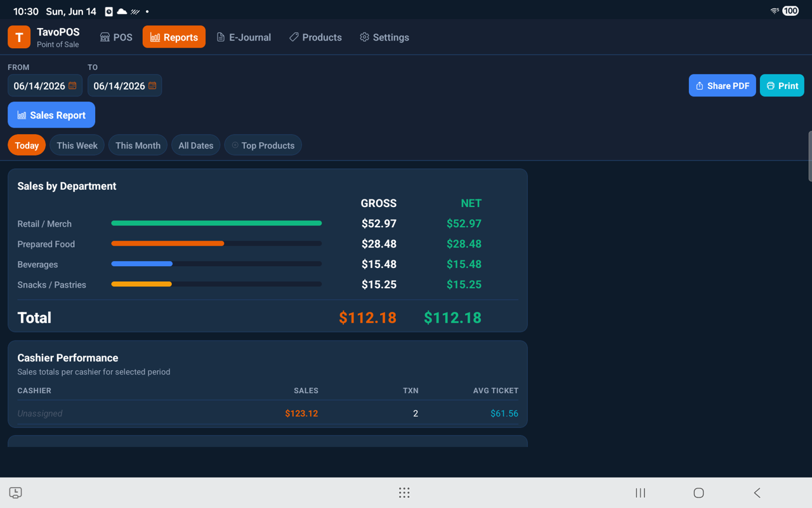
Task: Select the Snacks / Pastries label
Action: pos(51,284)
